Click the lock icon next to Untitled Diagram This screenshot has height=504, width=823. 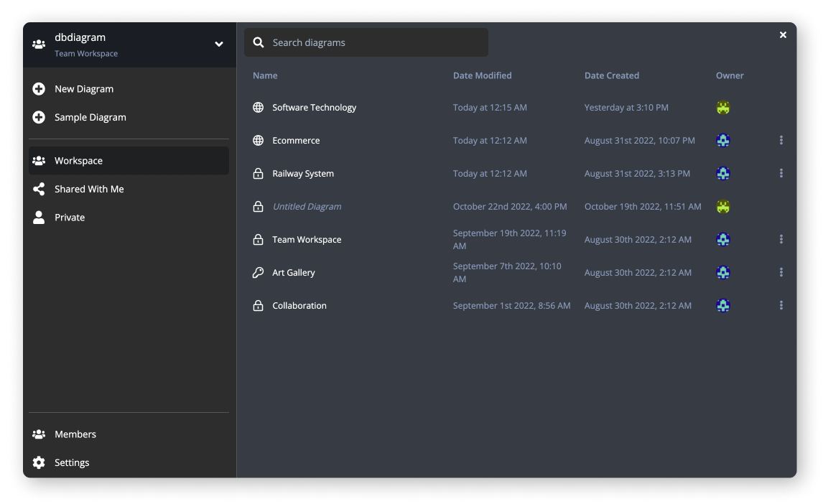point(259,206)
